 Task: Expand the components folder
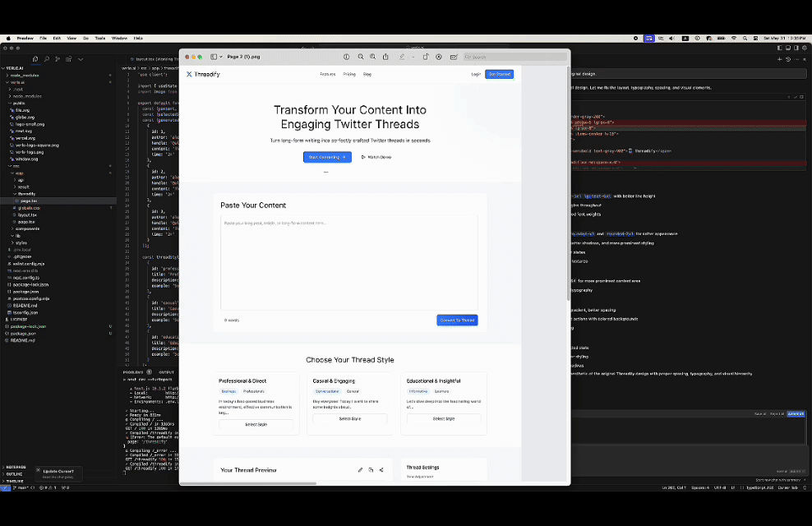point(27,228)
